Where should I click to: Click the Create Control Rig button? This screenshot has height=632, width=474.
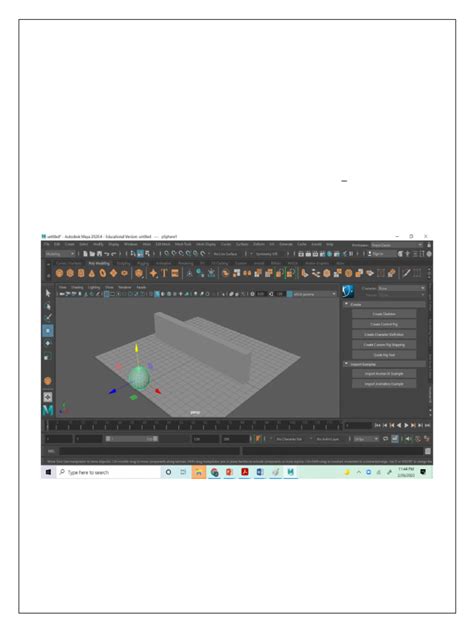pos(384,324)
